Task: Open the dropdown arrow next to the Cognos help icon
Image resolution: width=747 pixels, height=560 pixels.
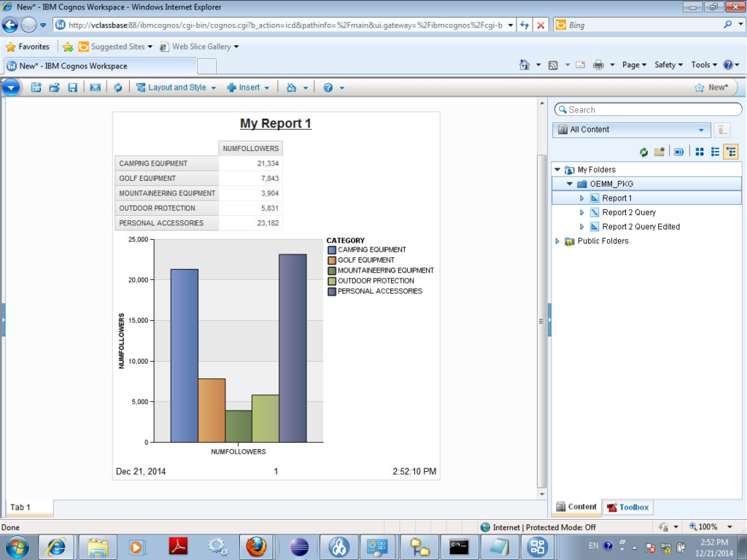Action: (x=341, y=88)
